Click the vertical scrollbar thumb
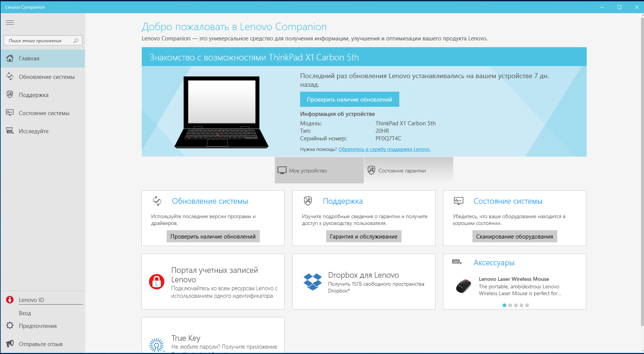Screen dimensions: 644x354 pos(642,172)
